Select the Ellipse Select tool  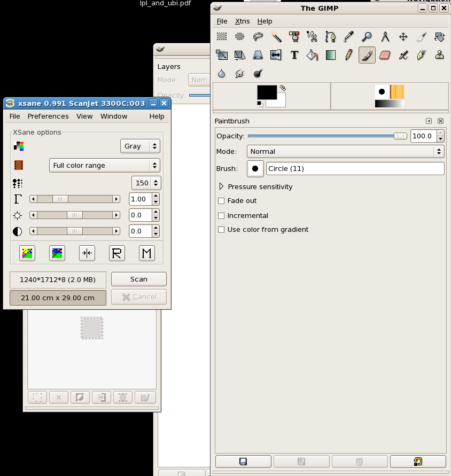click(239, 37)
